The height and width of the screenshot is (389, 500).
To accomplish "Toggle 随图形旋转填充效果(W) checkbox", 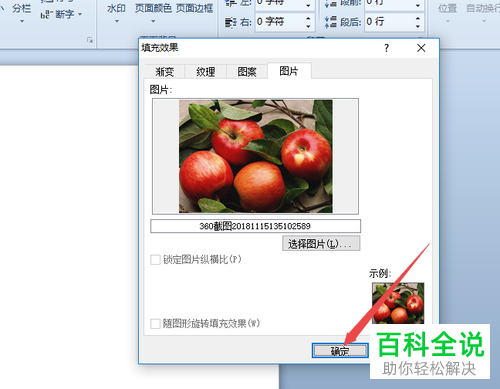I will point(155,323).
